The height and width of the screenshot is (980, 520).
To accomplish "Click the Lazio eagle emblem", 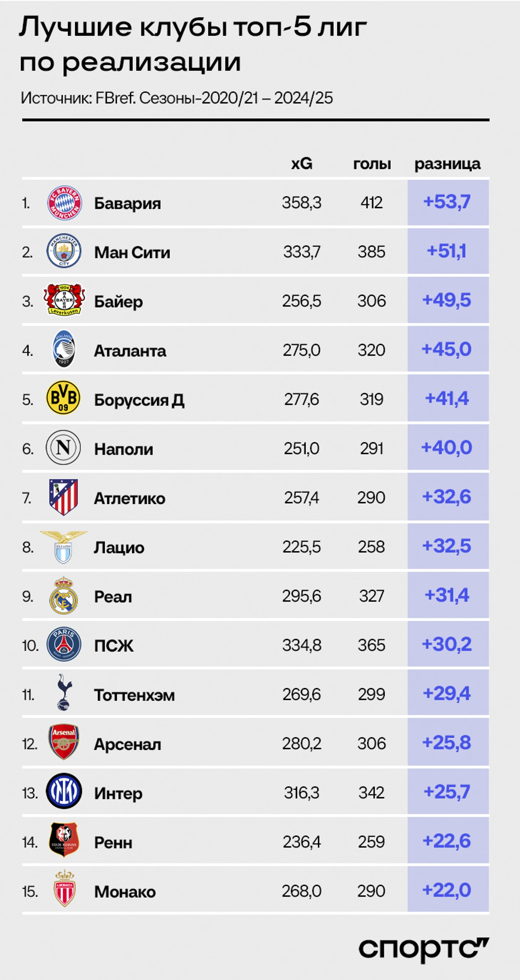I will [x=63, y=547].
